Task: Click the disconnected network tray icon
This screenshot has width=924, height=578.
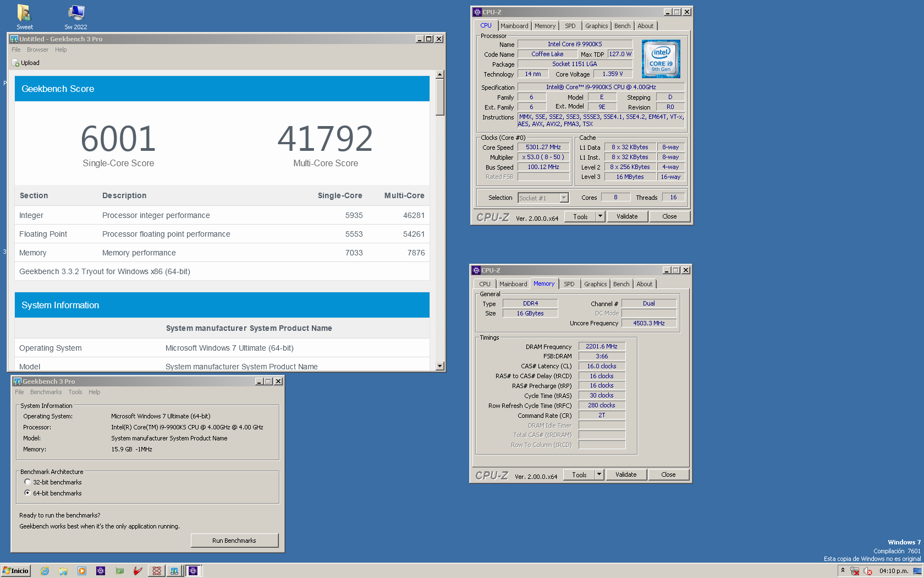Action: (x=855, y=571)
